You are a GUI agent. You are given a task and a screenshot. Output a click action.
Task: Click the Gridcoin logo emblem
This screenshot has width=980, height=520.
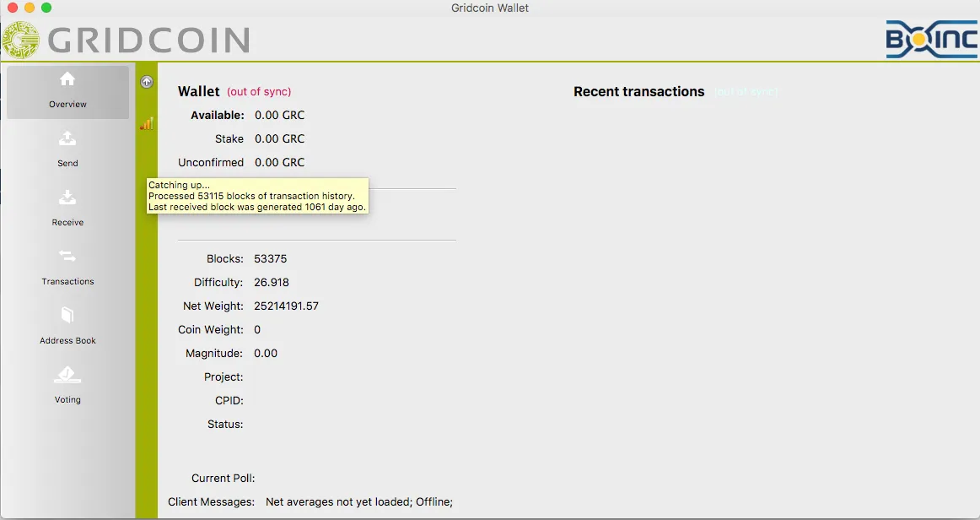[x=20, y=40]
